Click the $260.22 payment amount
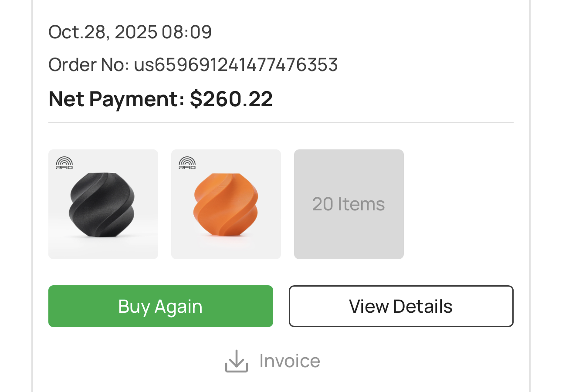562x392 pixels. click(x=231, y=99)
